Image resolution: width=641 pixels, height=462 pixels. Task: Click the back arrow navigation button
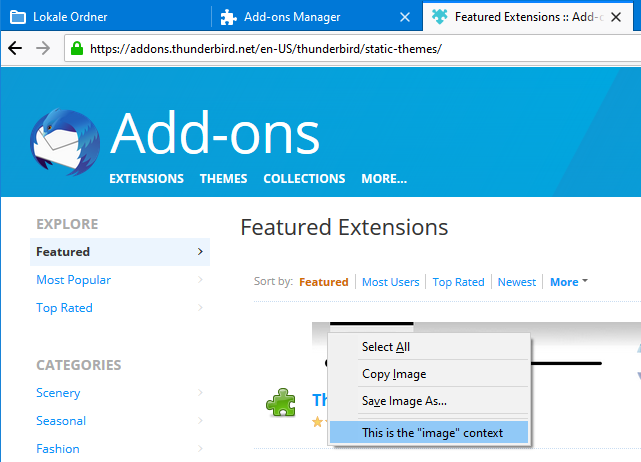pos(16,48)
